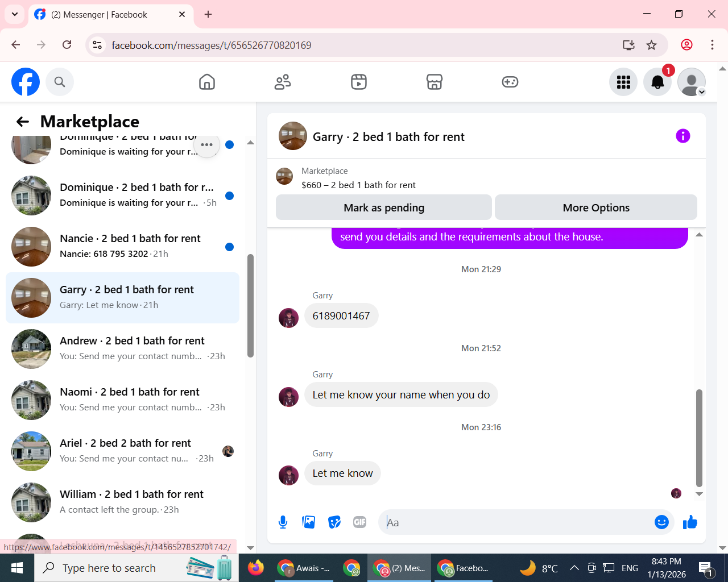Image resolution: width=728 pixels, height=582 pixels.
Task: Open the account profile picture menu
Action: pos(692,82)
